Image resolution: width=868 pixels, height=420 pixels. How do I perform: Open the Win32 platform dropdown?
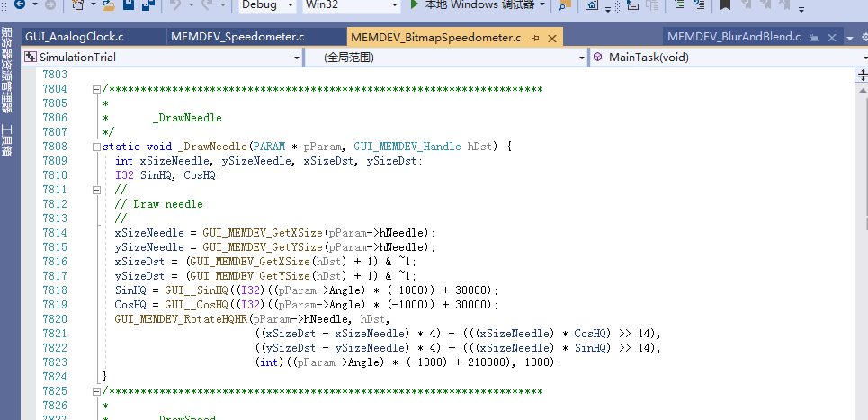pyautogui.click(x=395, y=4)
